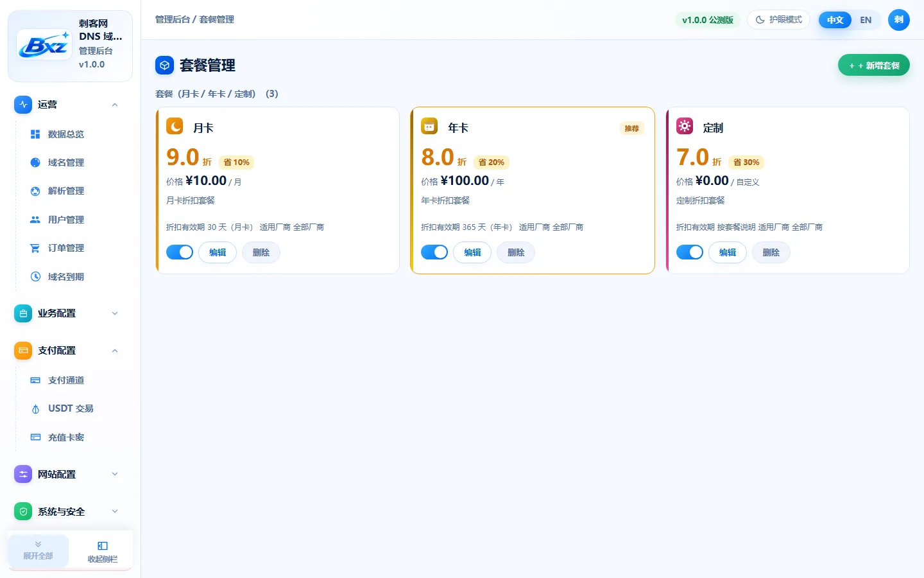924x578 pixels.
Task: Edit the 月卡 plan
Action: click(218, 252)
